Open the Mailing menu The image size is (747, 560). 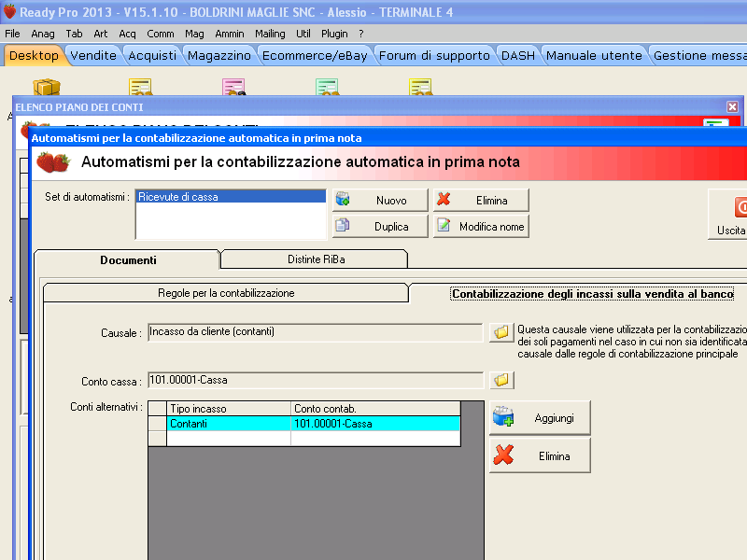point(270,34)
